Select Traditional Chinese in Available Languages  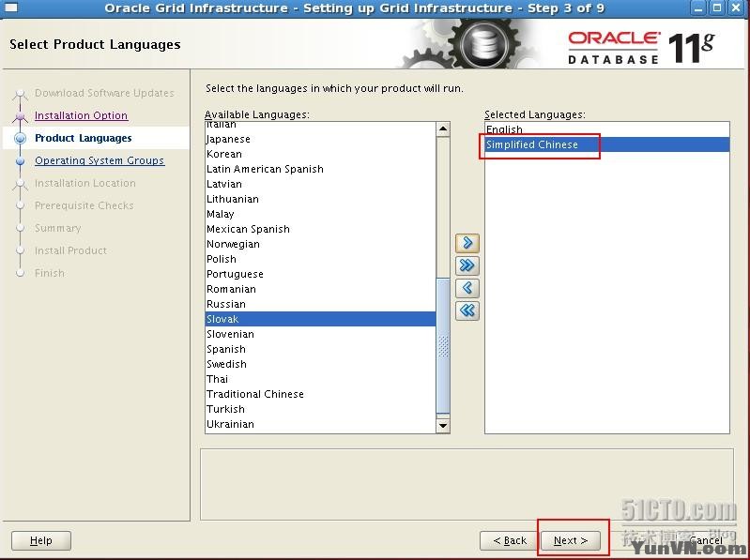click(x=320, y=394)
